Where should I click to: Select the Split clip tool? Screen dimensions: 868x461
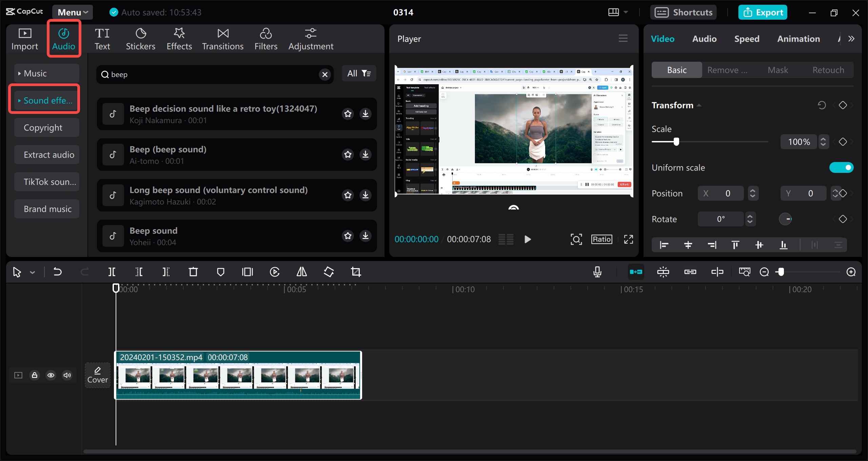pos(112,272)
